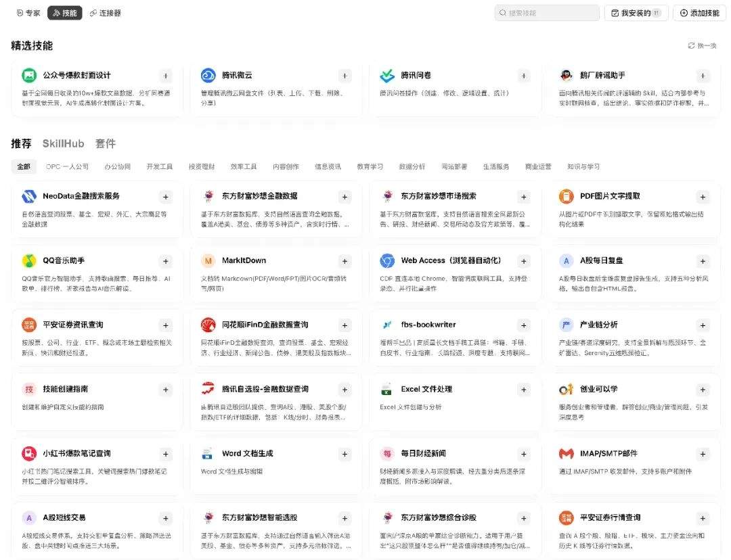Open the 连接器 tab

tap(106, 13)
